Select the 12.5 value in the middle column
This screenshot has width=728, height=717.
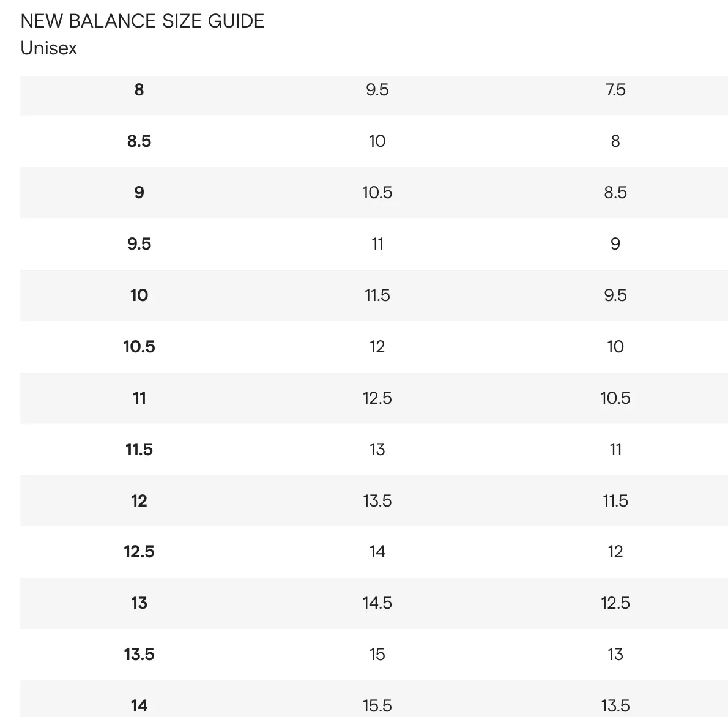click(377, 398)
